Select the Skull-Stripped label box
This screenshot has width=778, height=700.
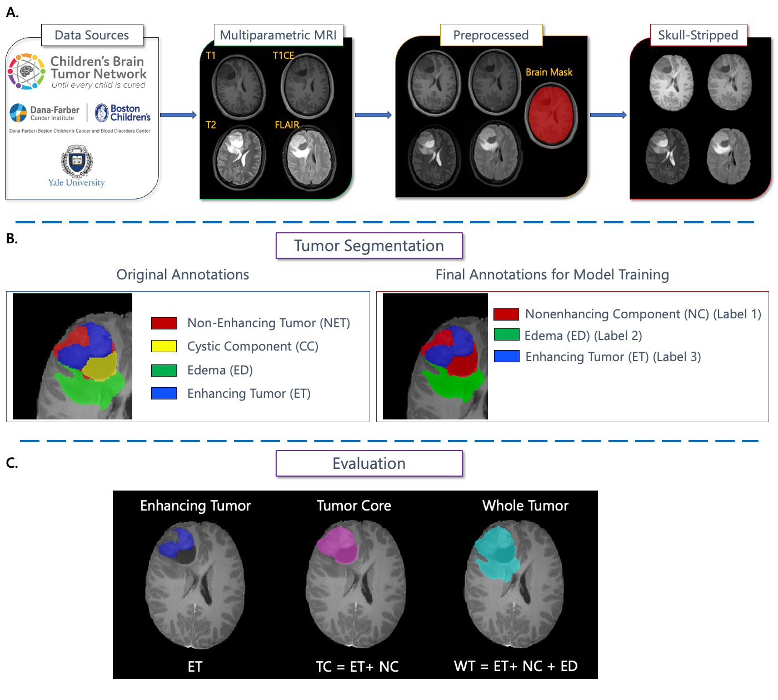pos(698,35)
